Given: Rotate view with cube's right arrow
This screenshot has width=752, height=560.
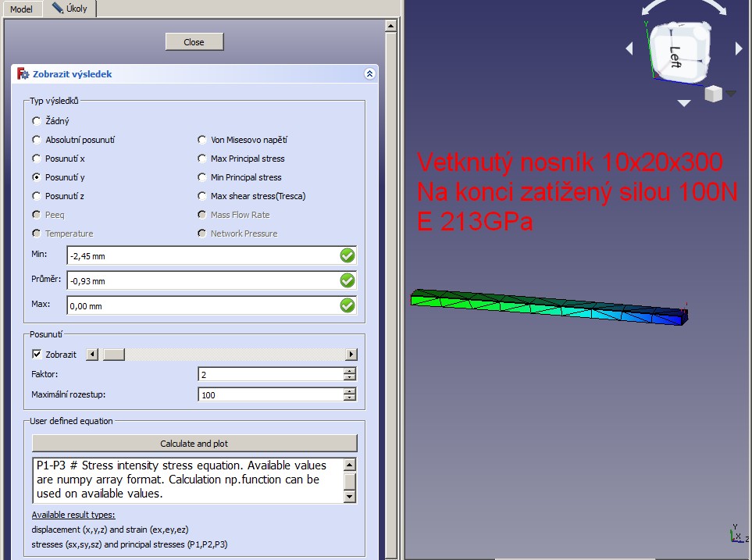Looking at the screenshot, I should [739, 49].
